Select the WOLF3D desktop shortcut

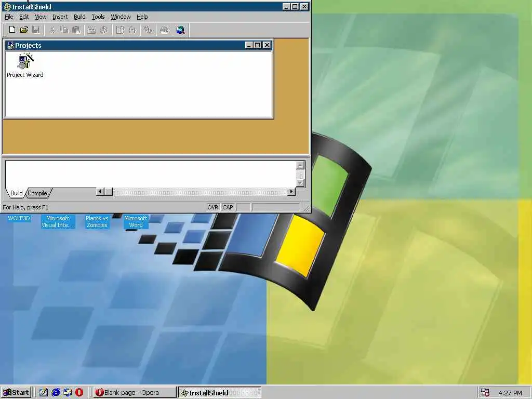(x=19, y=218)
